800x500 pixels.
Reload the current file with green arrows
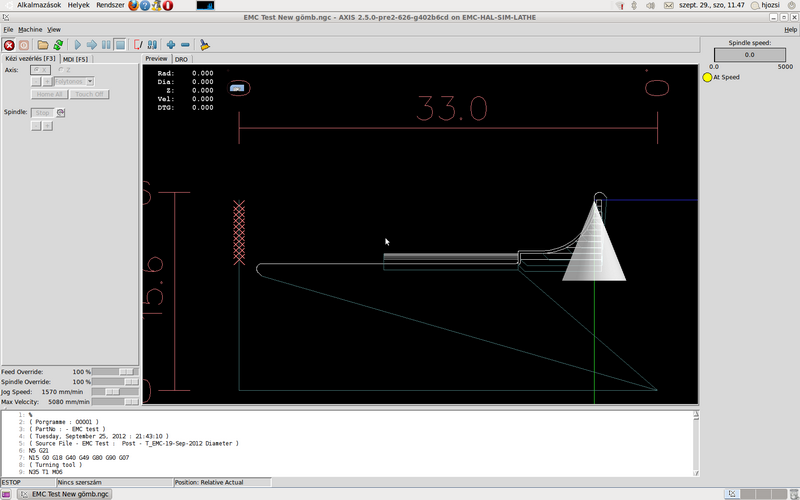click(58, 45)
